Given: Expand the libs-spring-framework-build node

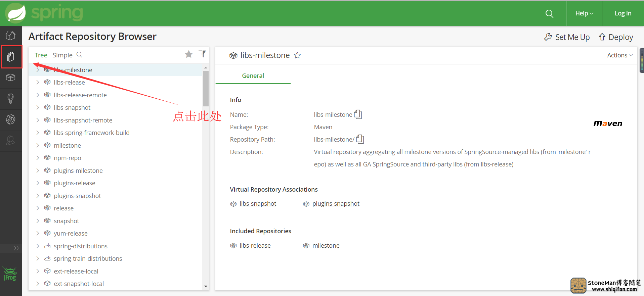Looking at the screenshot, I should click(38, 133).
